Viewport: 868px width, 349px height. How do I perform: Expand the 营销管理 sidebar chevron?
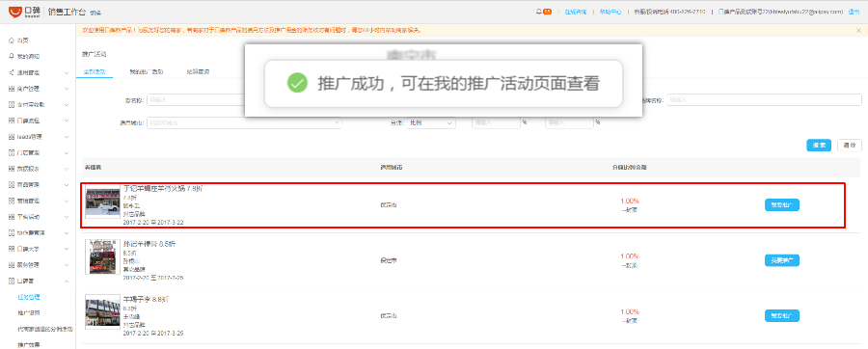(x=67, y=201)
